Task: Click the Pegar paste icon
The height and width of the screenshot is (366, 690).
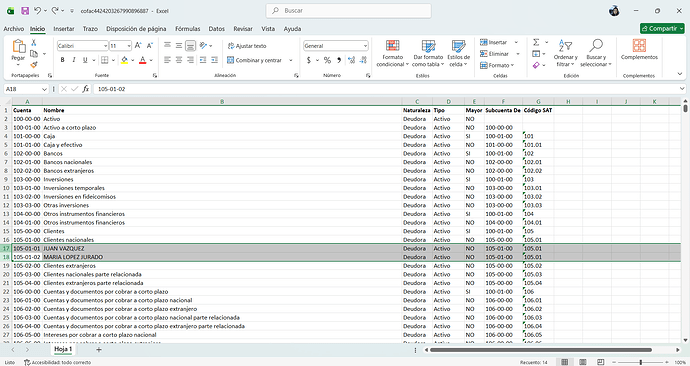Action: (x=18, y=46)
